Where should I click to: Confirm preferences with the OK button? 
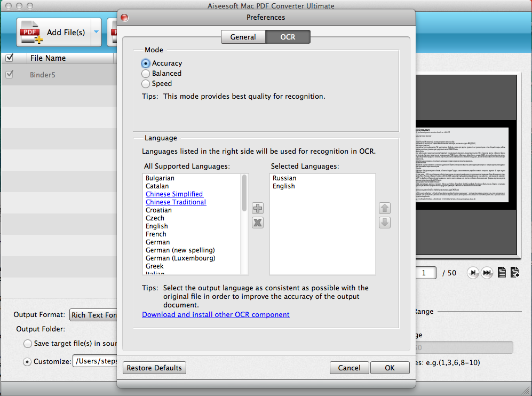click(390, 368)
